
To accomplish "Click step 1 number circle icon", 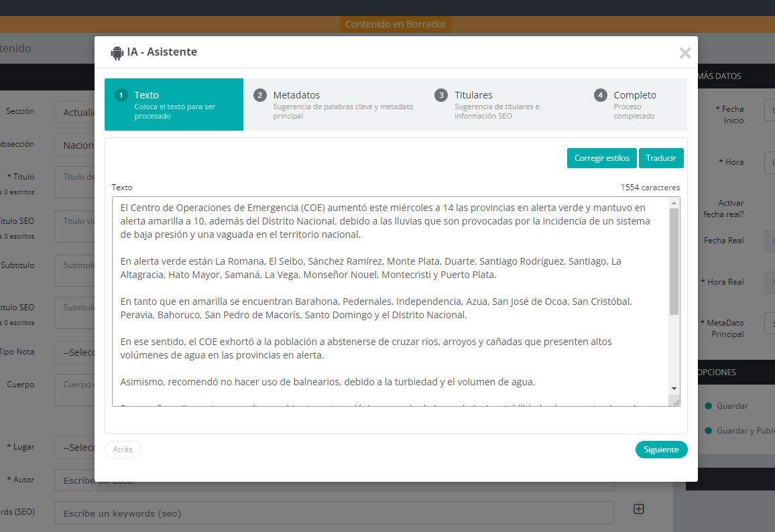I will [121, 95].
